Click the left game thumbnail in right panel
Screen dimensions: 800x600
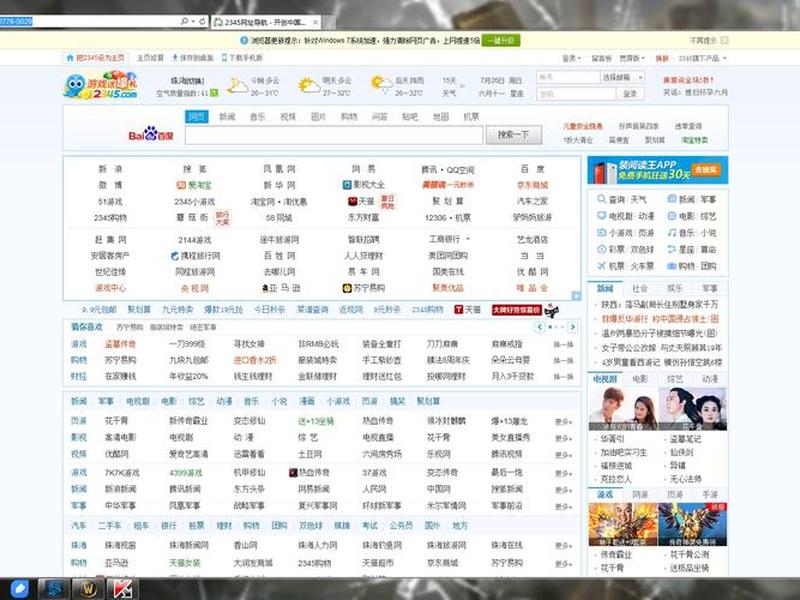click(622, 524)
